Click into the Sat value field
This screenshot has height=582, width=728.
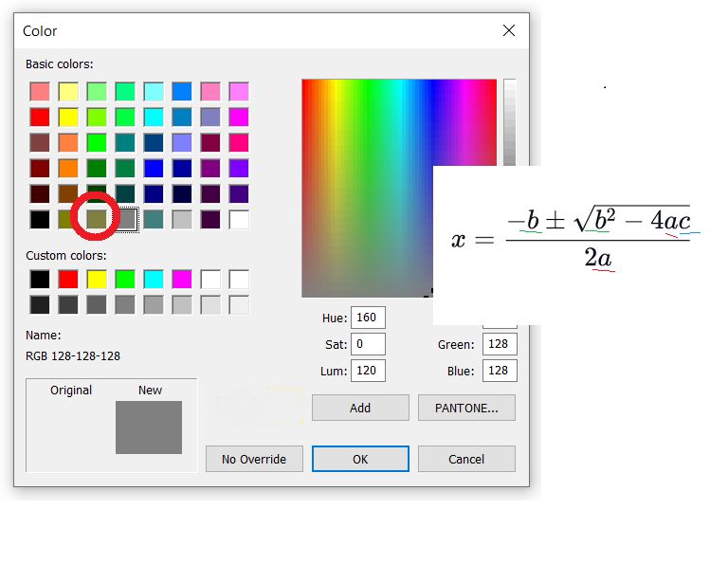coord(368,344)
